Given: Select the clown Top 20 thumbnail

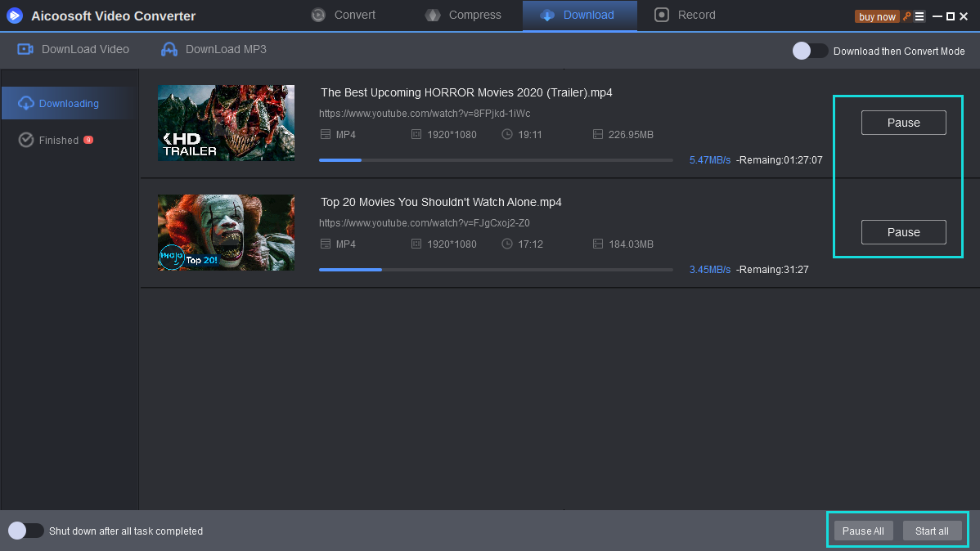Looking at the screenshot, I should [226, 232].
